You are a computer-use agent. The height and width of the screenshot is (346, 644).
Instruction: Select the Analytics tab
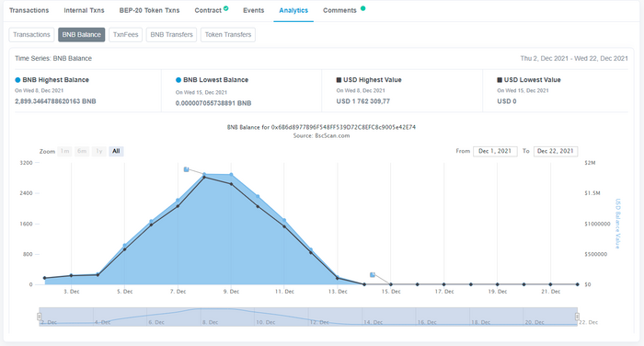293,10
